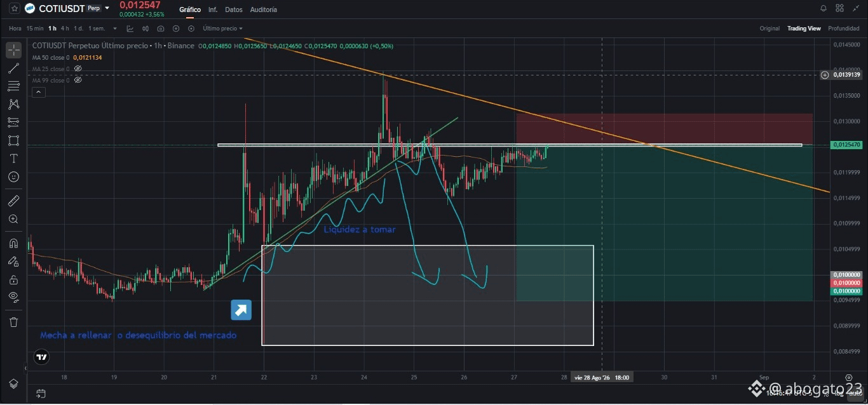This screenshot has height=405, width=868.
Task: Click the TradingView logo
Action: point(41,357)
